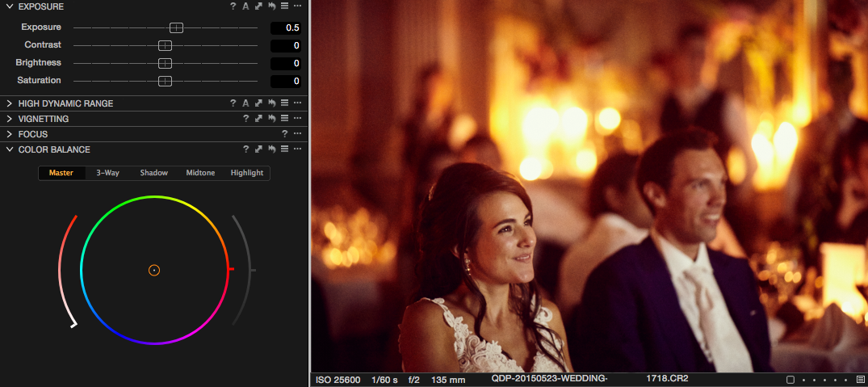Toggle the color tag square in status bar

pyautogui.click(x=790, y=380)
